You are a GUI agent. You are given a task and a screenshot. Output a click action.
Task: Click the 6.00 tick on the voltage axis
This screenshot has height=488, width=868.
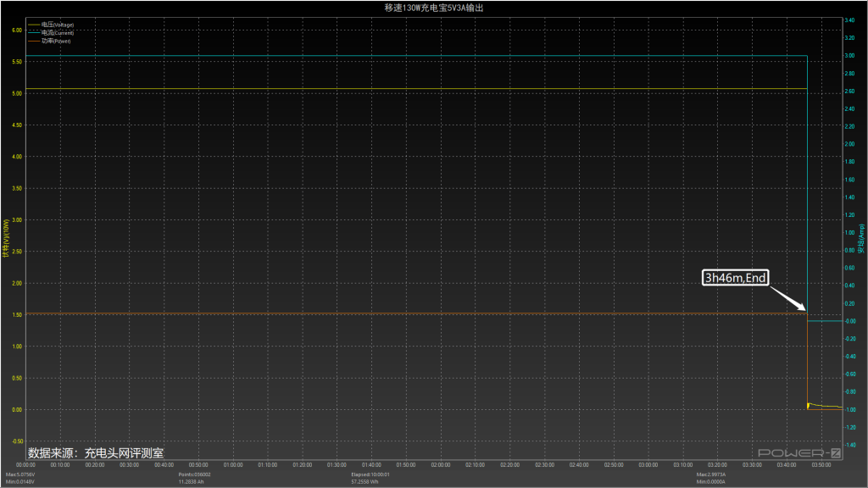17,30
